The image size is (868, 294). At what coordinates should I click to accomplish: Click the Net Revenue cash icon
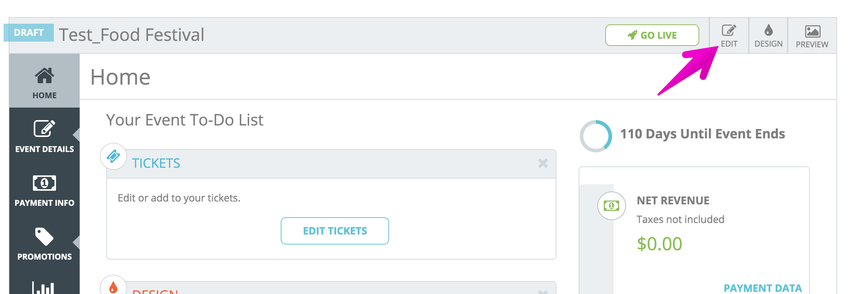pos(611,206)
